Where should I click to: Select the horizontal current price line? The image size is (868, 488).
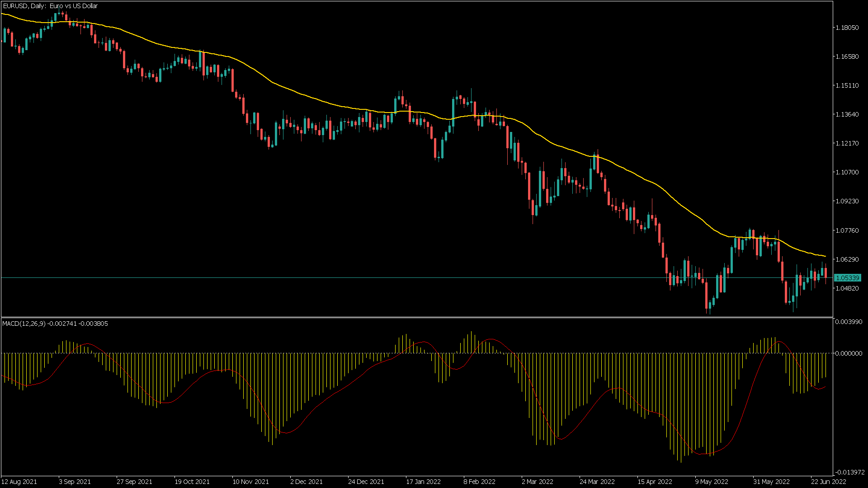tap(416, 278)
